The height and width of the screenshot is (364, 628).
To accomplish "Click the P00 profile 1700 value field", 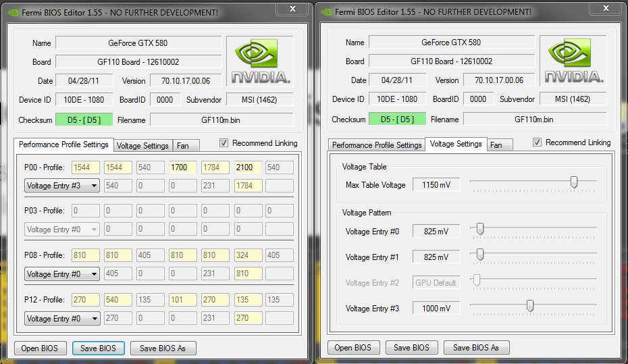I will pyautogui.click(x=182, y=167).
